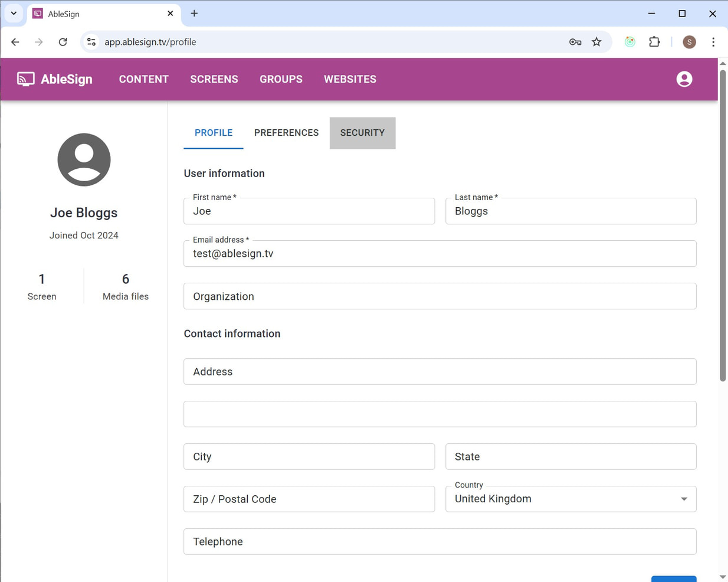
Task: Open the account menu avatar icon
Action: [x=684, y=79]
